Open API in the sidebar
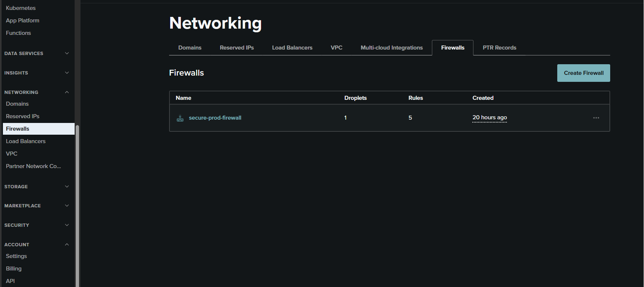Viewport: 644px width, 287px height. pos(10,281)
